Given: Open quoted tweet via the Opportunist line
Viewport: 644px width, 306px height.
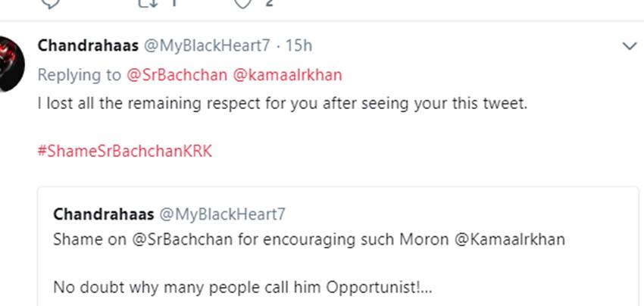Looking at the screenshot, I should click(x=242, y=288).
